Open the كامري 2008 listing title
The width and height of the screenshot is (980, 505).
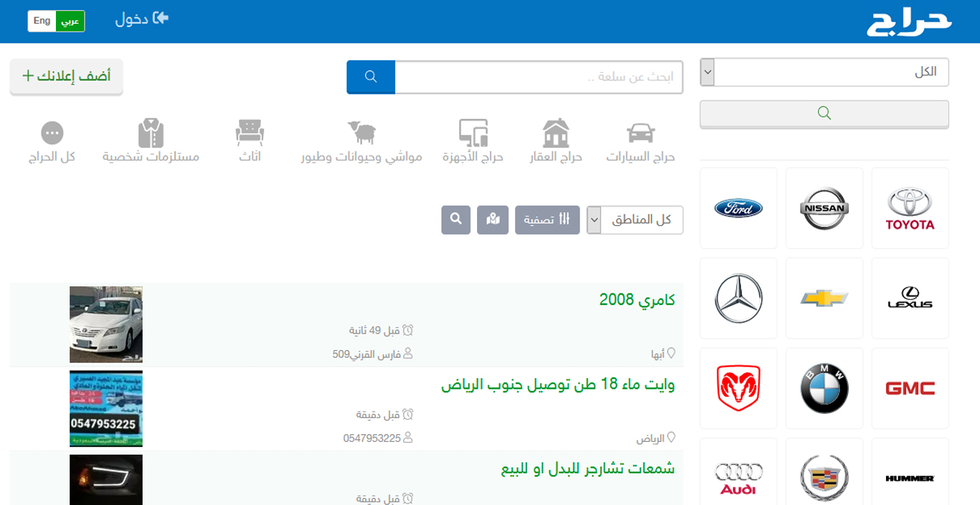[637, 299]
